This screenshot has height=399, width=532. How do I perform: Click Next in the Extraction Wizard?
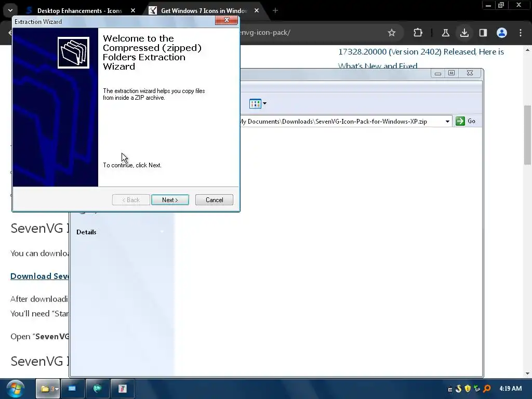click(170, 200)
